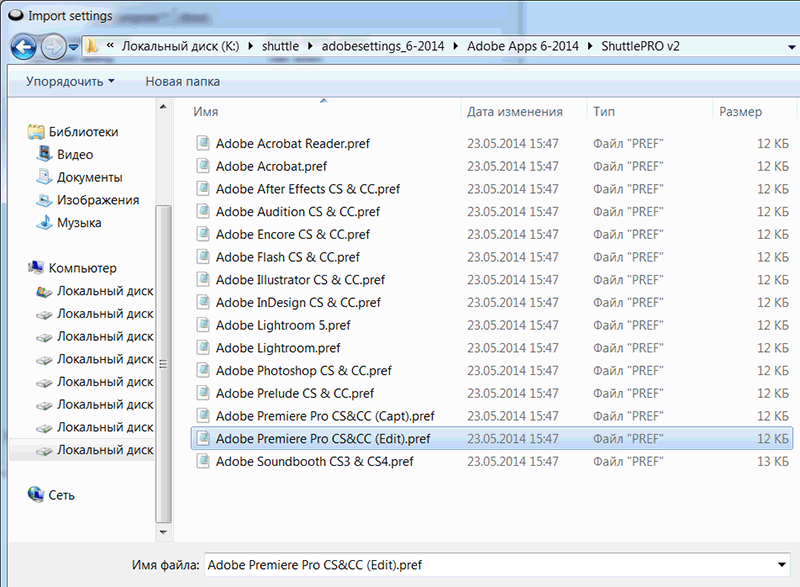This screenshot has height=587, width=800.
Task: Select Adobe Illustrator CS & CC.pref file
Action: pyautogui.click(x=300, y=280)
